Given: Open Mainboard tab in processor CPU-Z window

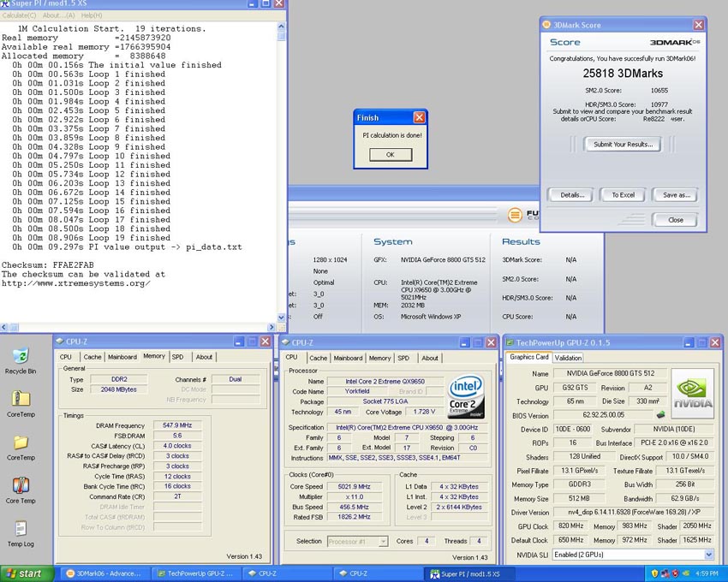Looking at the screenshot, I should point(348,358).
